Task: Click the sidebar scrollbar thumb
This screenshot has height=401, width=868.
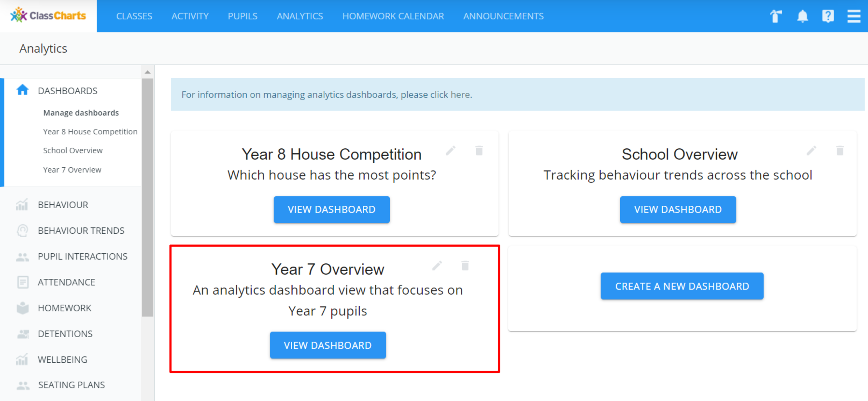Action: click(147, 197)
